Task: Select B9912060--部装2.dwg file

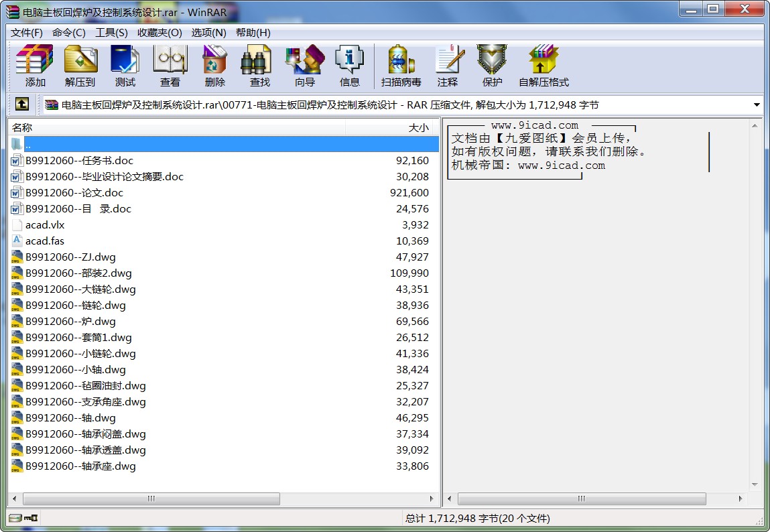Action: (78, 273)
